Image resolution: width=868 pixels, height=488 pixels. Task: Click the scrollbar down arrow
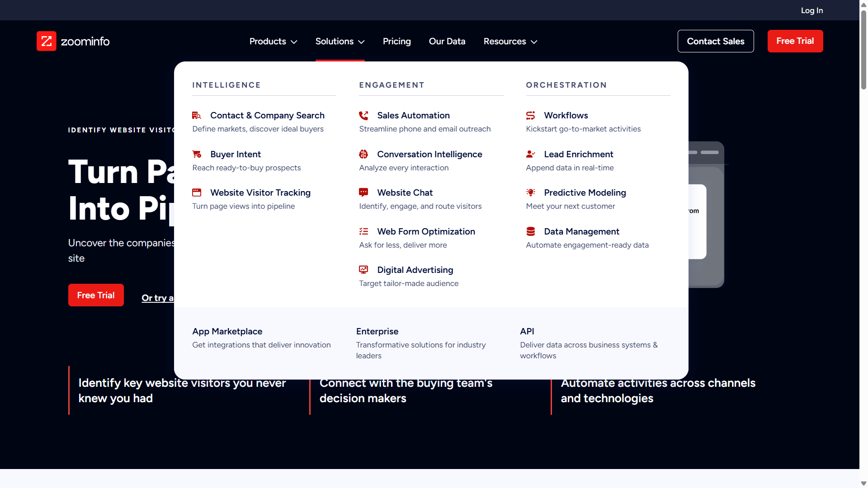[863, 483]
